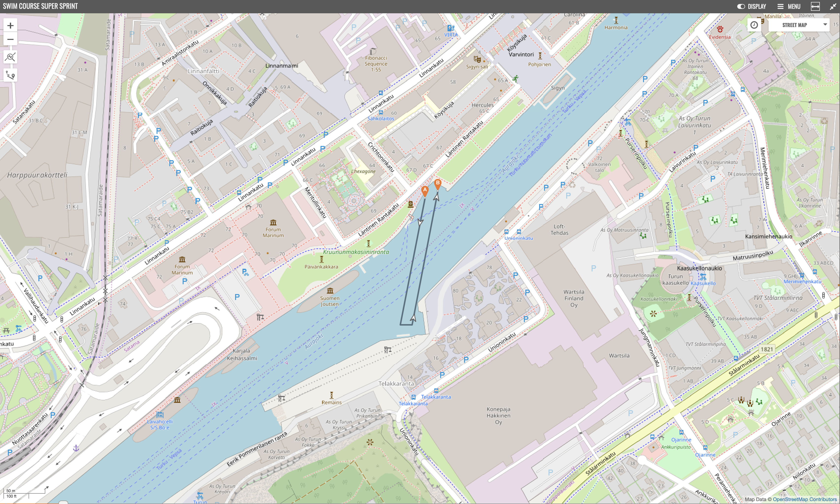Image resolution: width=840 pixels, height=504 pixels.
Task: Click the Sähkölaitos bus stop icon
Action: 380,112
